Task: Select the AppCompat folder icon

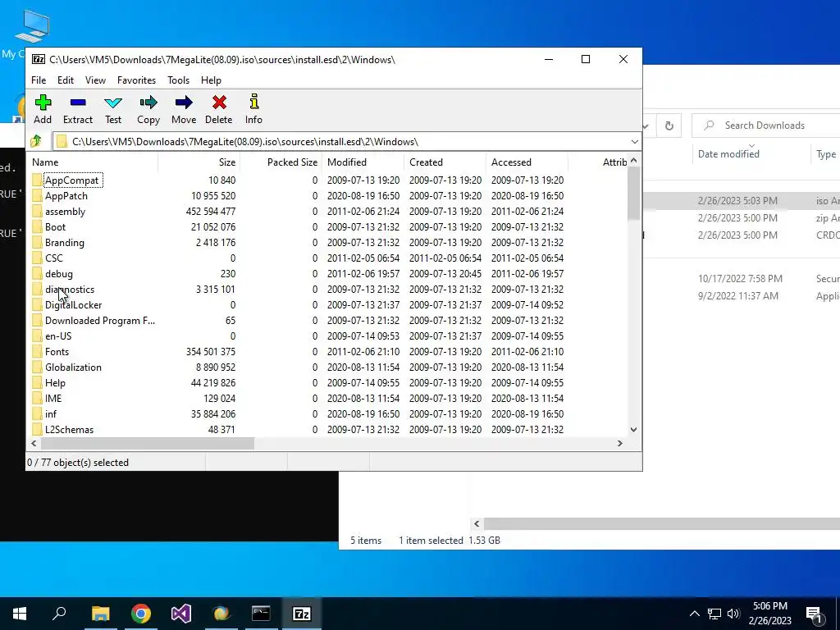Action: click(x=37, y=180)
